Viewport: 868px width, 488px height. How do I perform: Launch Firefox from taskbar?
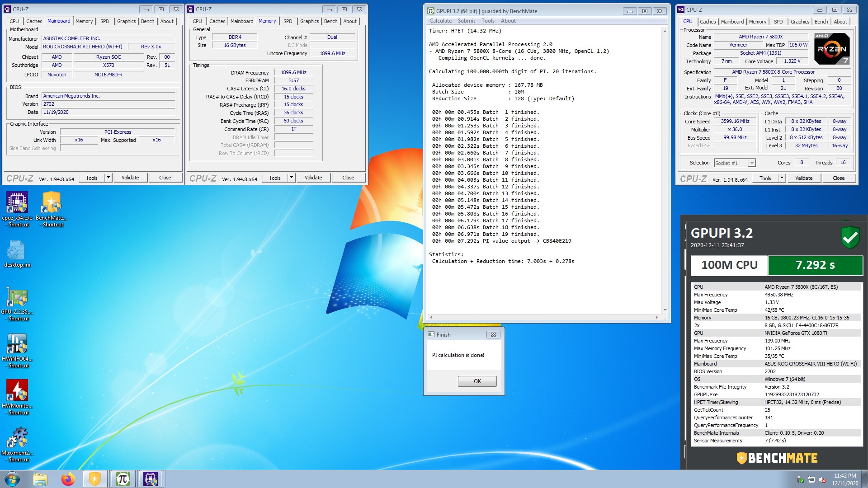point(68,479)
